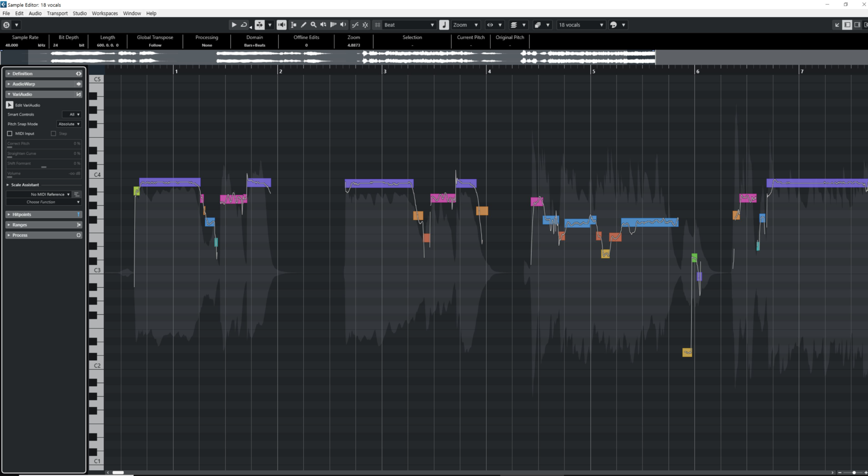The width and height of the screenshot is (868, 476).
Task: Open the Pitch Snap Mode Absolute dropdown
Action: (x=69, y=124)
